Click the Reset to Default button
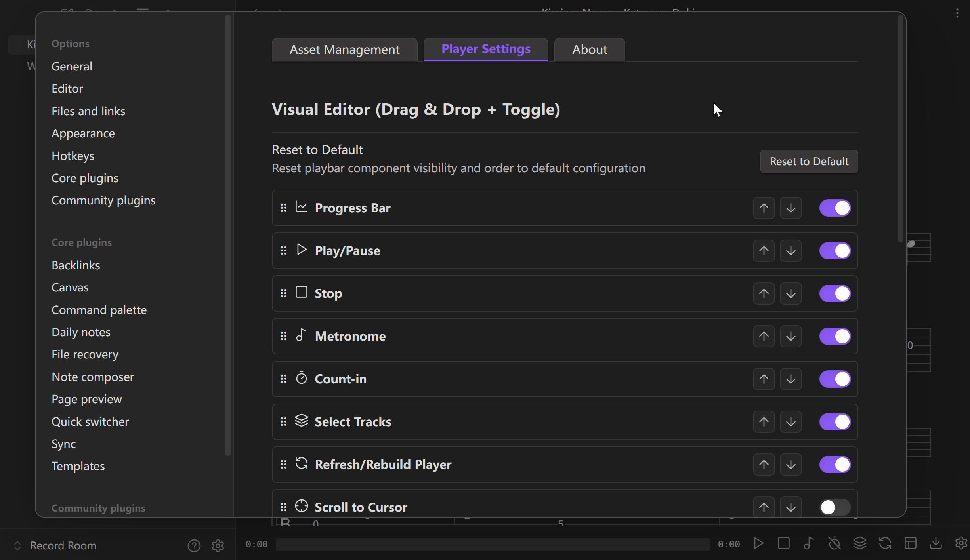 point(809,162)
